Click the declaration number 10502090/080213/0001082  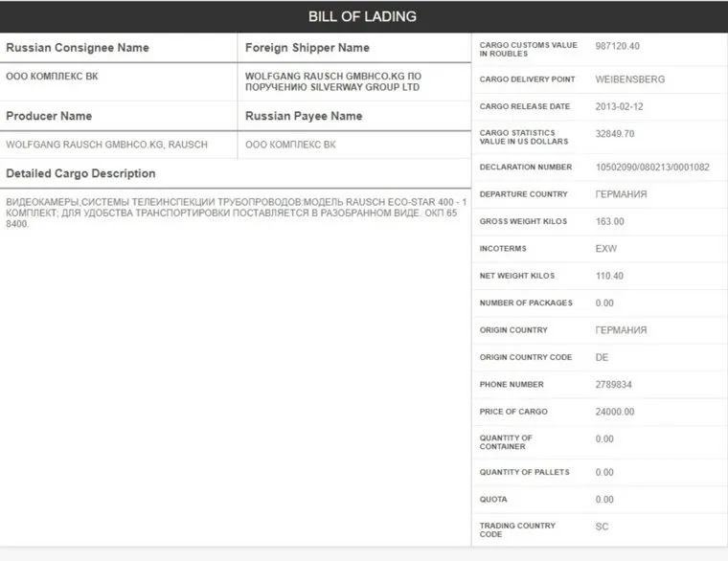652,168
